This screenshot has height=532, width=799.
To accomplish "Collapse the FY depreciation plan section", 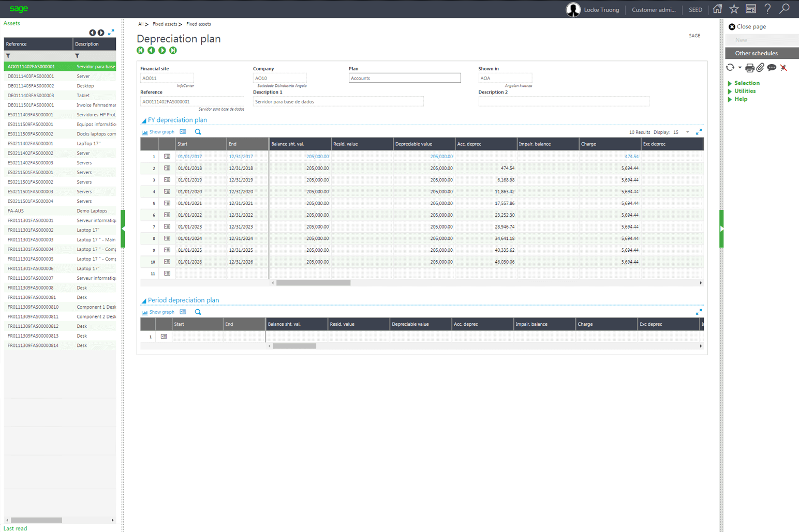I will [x=144, y=120].
